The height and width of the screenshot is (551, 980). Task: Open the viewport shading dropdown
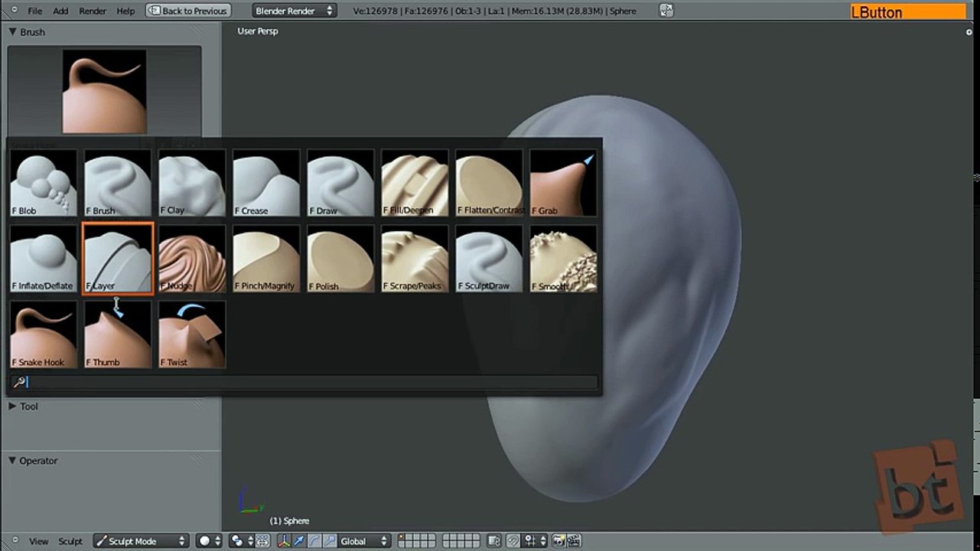(210, 541)
